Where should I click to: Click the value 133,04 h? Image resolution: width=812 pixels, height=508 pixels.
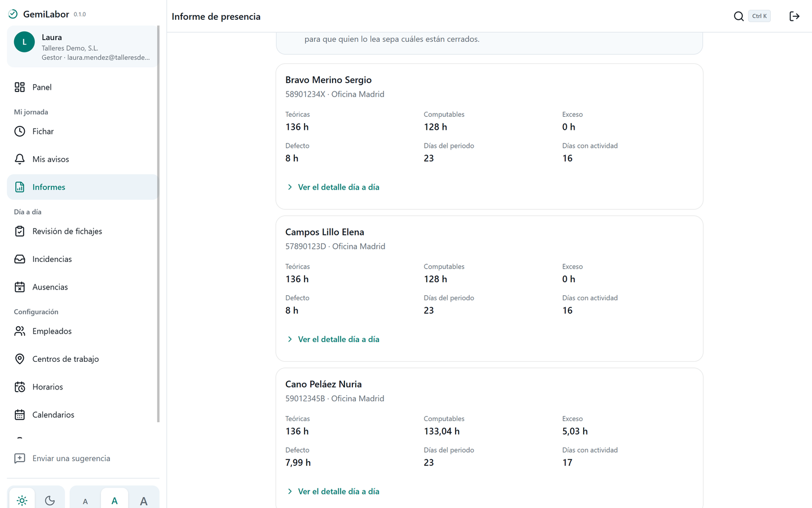442,431
